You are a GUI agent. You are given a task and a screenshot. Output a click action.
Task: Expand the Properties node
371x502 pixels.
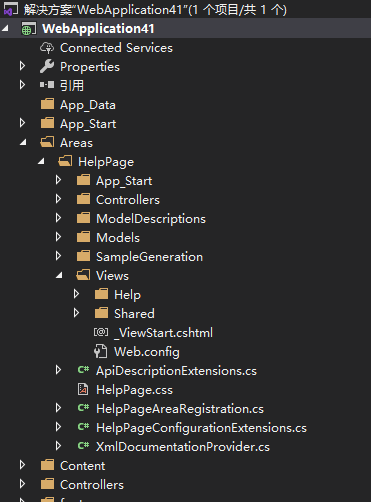pyautogui.click(x=22, y=66)
